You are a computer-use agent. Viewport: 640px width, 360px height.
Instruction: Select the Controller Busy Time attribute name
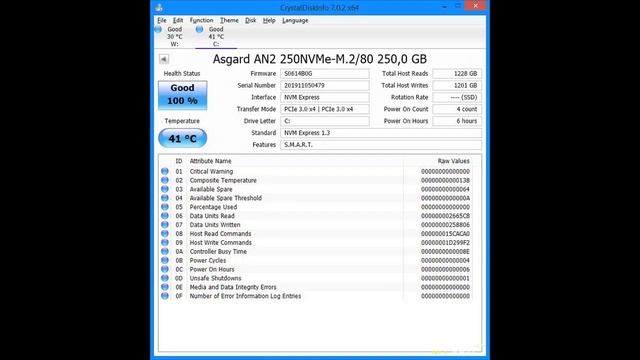coord(218,251)
